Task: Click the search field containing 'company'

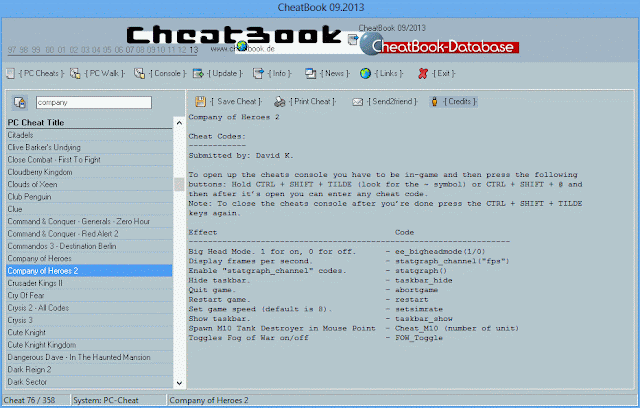Action: coord(94,102)
